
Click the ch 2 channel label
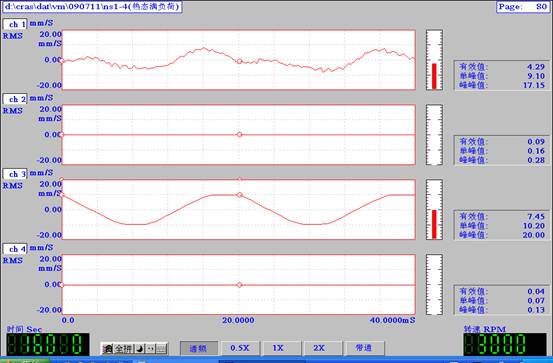click(x=15, y=99)
